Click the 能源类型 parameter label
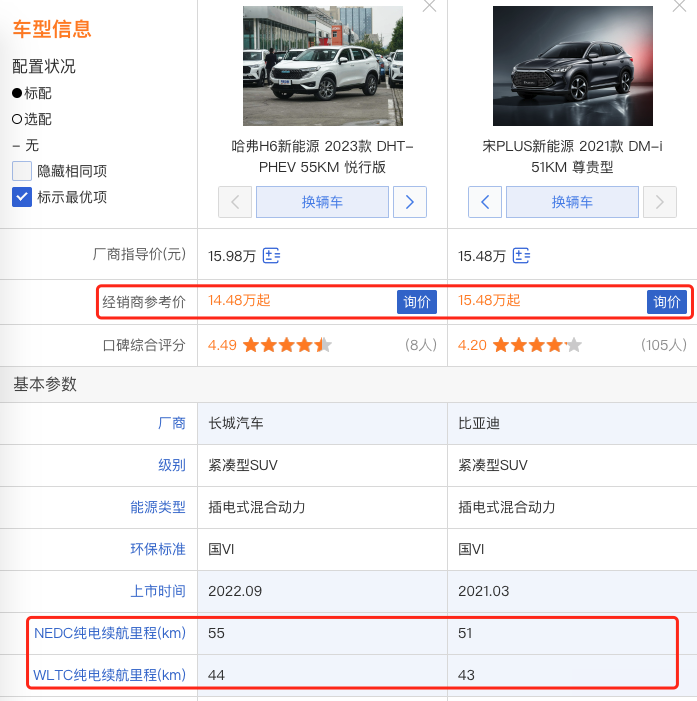Screen dimensions: 697x701 click(158, 507)
